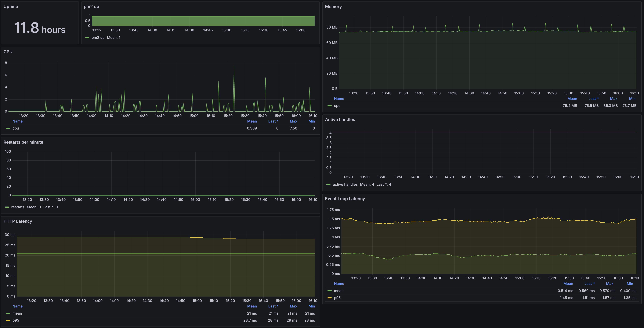Screen dimensions: 644x328
Task: Sort Memory legend by Max column
Action: (x=614, y=99)
